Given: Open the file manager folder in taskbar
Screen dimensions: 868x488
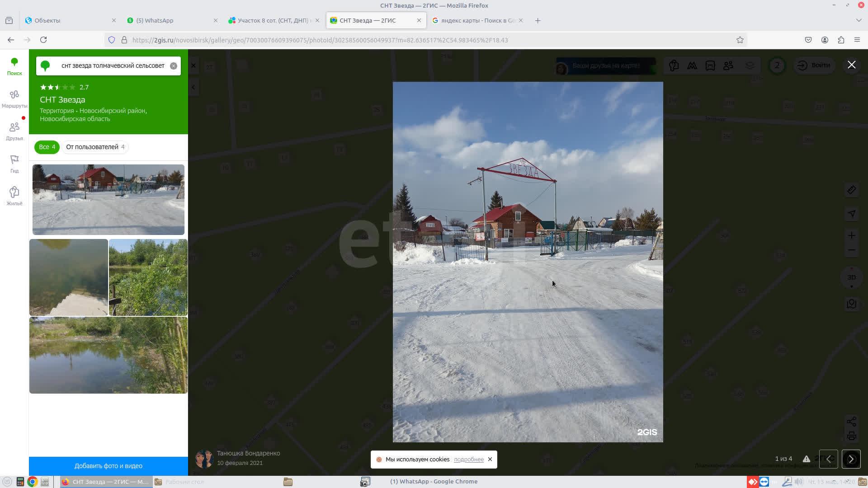Looking at the screenshot, I should pyautogui.click(x=288, y=482).
